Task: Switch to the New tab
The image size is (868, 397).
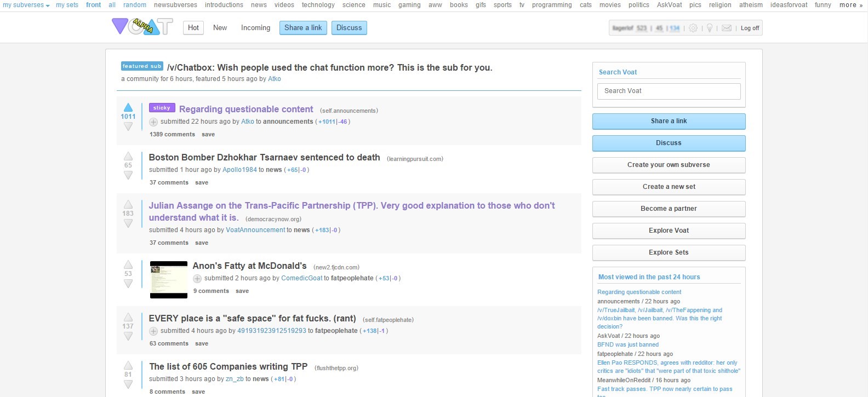Action: (220, 28)
